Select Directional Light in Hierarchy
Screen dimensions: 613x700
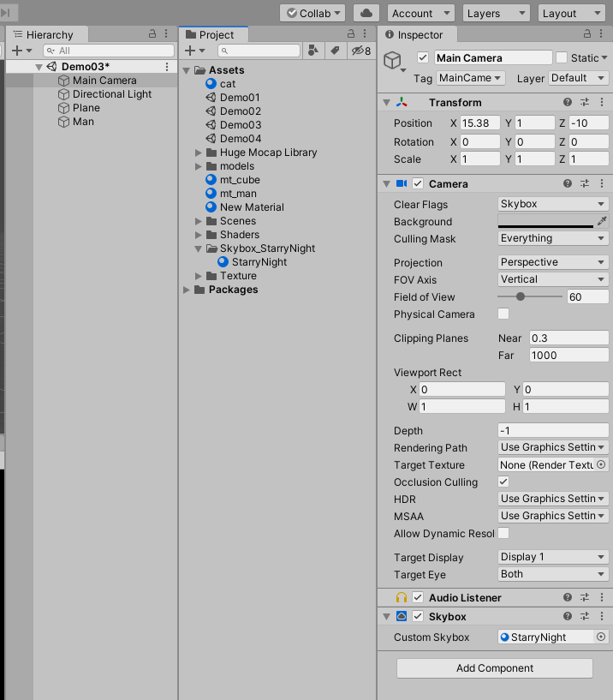[x=112, y=94]
